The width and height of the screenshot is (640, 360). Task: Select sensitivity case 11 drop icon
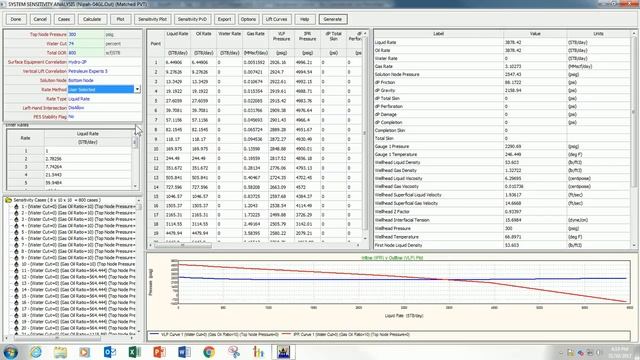pos(16,271)
